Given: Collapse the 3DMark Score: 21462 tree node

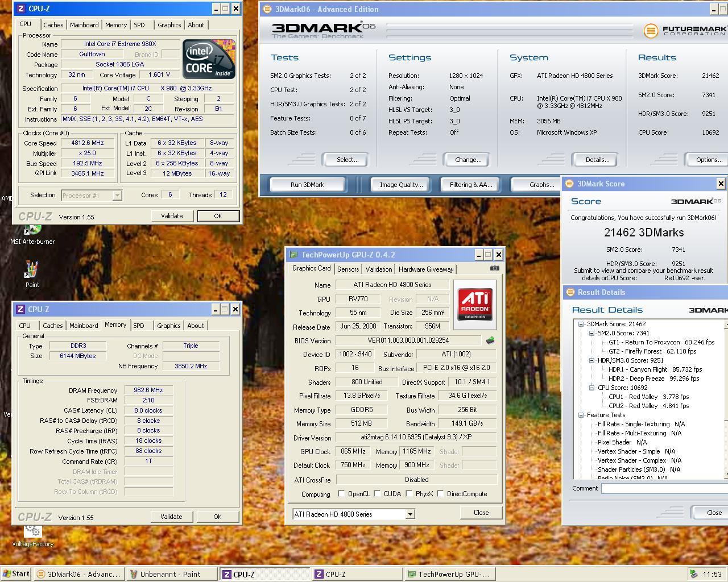Looking at the screenshot, I should 581,324.
